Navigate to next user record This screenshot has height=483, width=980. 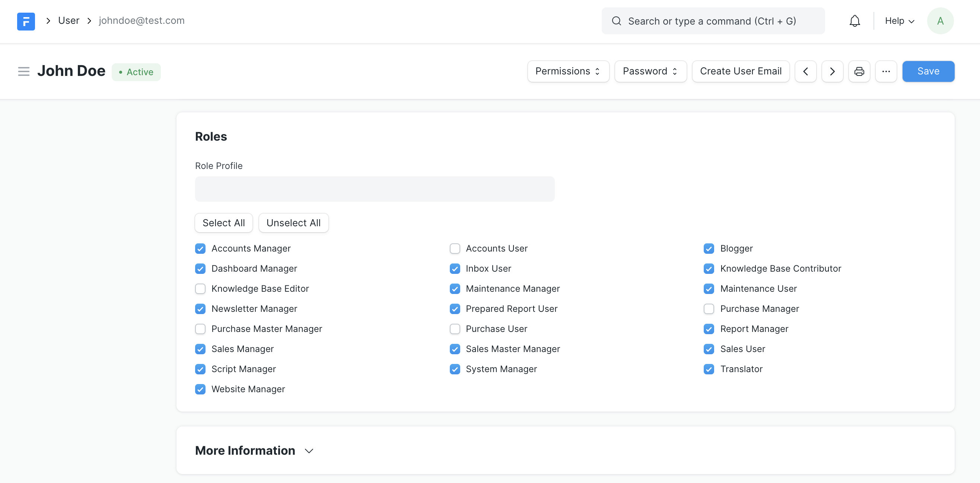pos(833,71)
